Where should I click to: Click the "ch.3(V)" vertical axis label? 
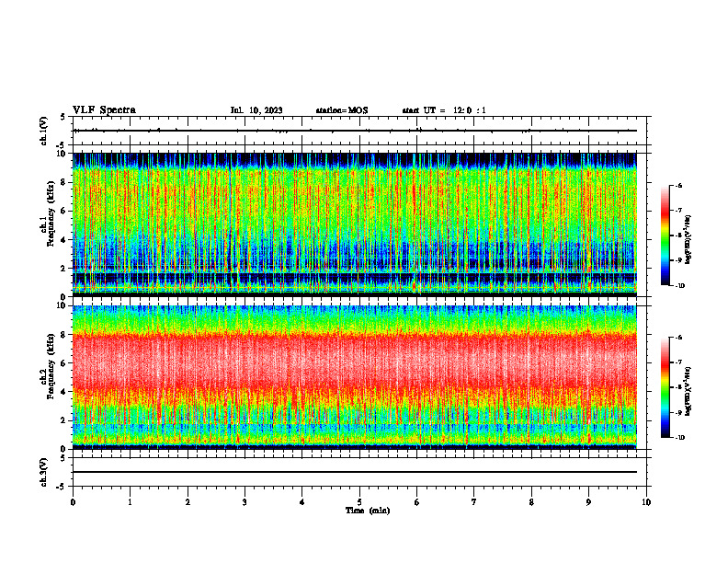pos(44,473)
